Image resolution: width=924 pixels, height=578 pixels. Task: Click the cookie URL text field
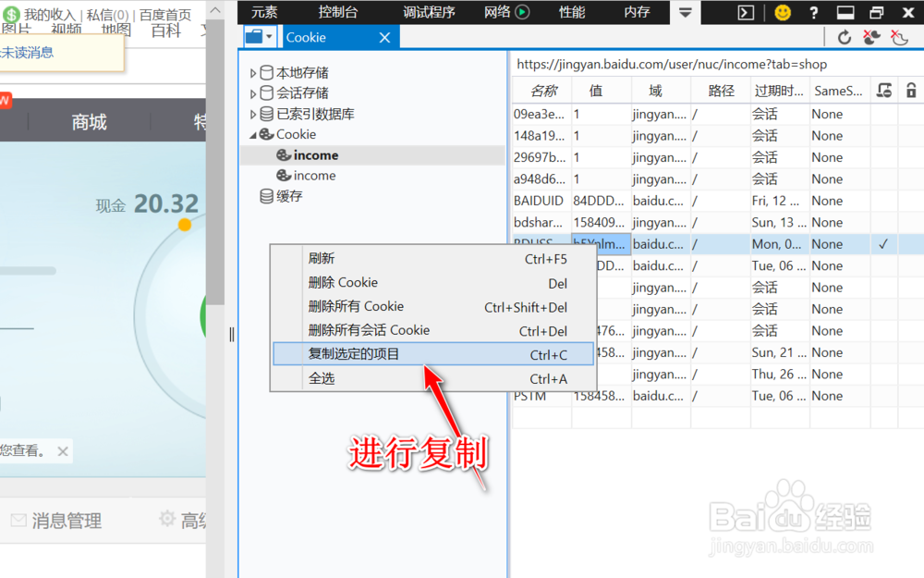716,65
